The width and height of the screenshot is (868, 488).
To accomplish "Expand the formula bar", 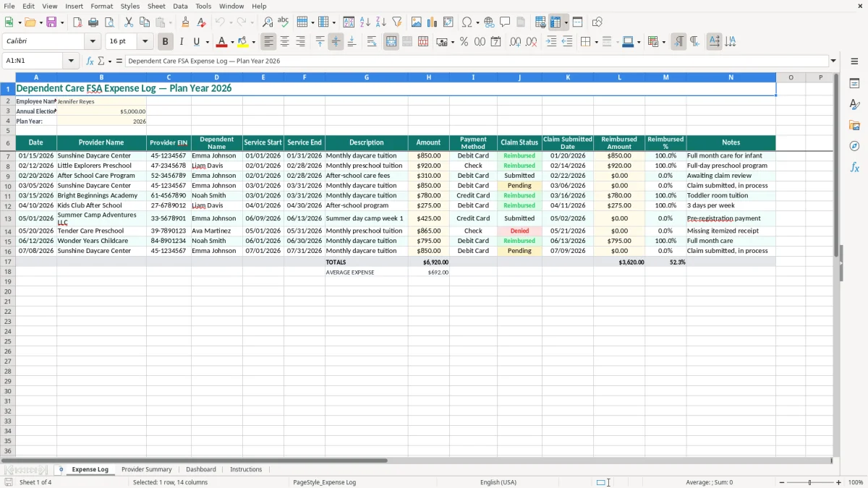I will click(x=833, y=61).
